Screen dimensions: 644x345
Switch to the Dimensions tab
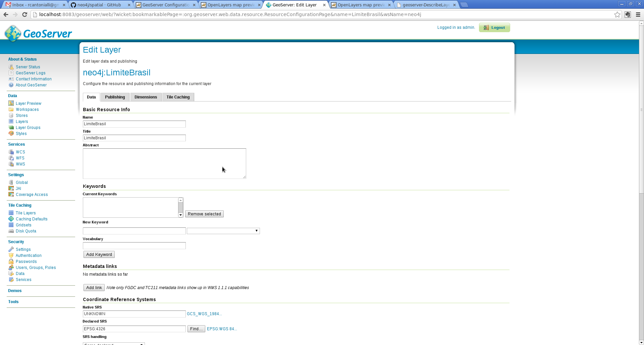pyautogui.click(x=146, y=97)
